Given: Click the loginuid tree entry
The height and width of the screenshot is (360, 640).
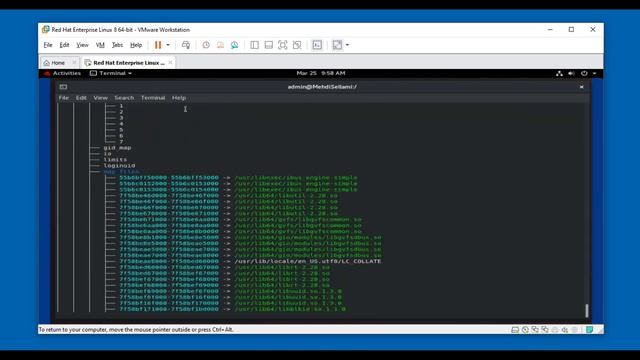Looking at the screenshot, I should pos(119,166).
